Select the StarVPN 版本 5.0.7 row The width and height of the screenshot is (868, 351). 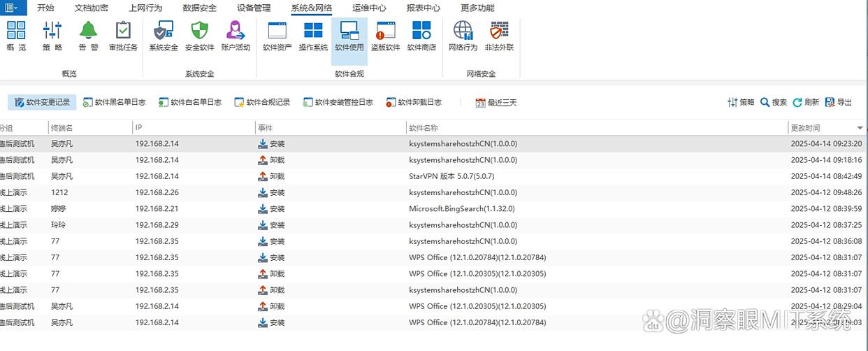(x=451, y=176)
